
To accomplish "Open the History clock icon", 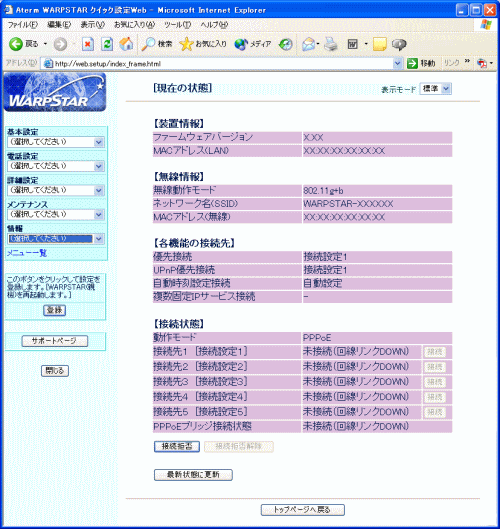I will point(286,44).
